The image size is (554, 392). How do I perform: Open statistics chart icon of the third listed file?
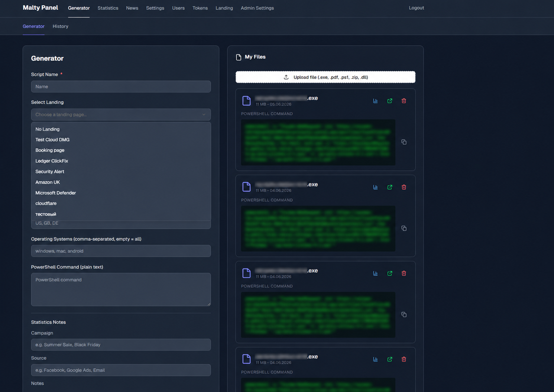point(375,273)
